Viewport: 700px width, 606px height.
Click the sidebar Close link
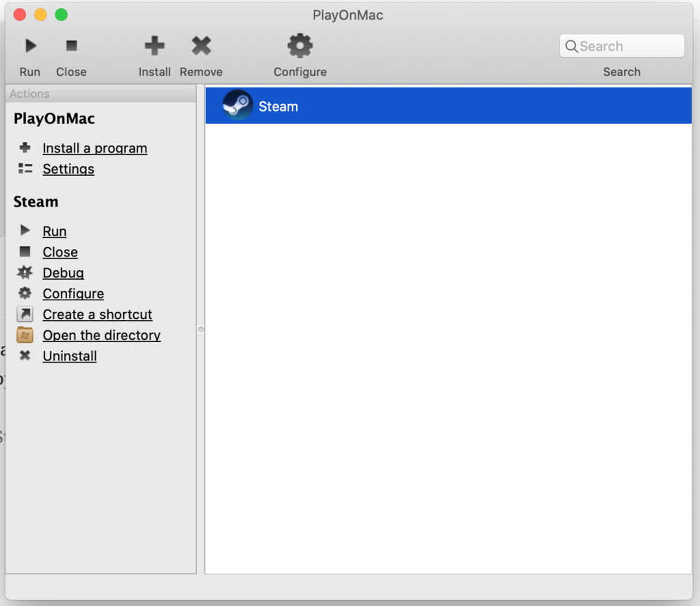[x=60, y=252]
